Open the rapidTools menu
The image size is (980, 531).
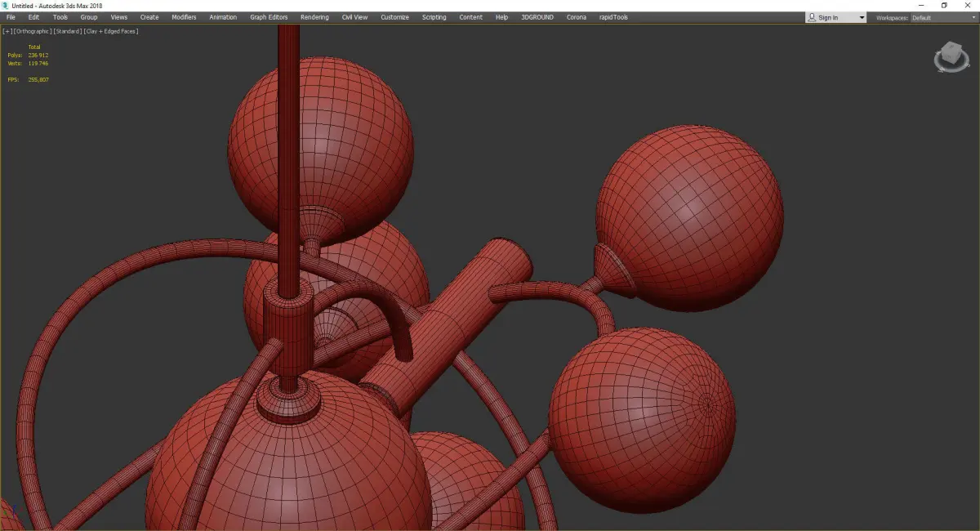(612, 17)
